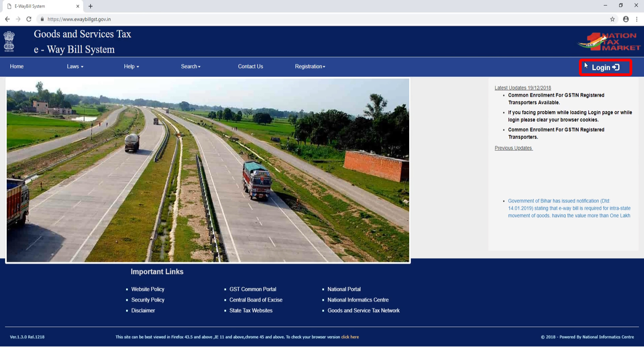Expand the Search dropdown menu
This screenshot has width=644, height=362.
191,66
